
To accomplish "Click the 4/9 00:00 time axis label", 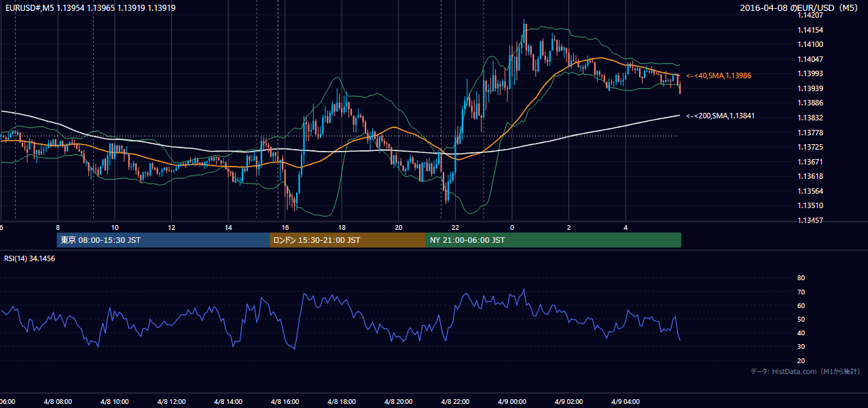I will click(x=513, y=402).
